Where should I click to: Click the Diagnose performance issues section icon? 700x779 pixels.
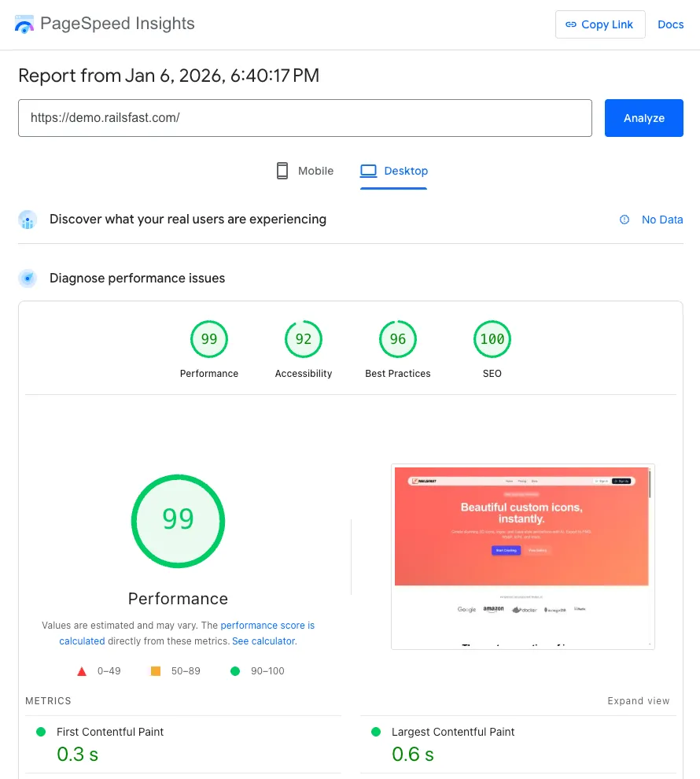pos(28,278)
